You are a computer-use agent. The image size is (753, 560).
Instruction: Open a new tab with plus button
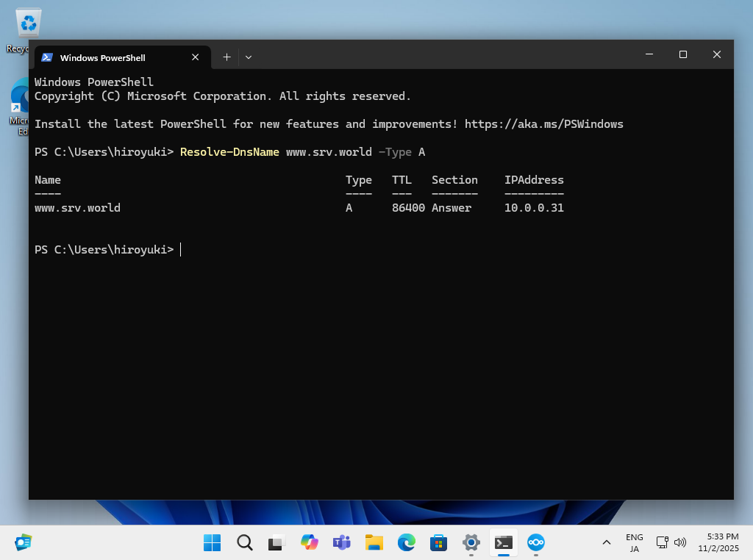tap(226, 57)
